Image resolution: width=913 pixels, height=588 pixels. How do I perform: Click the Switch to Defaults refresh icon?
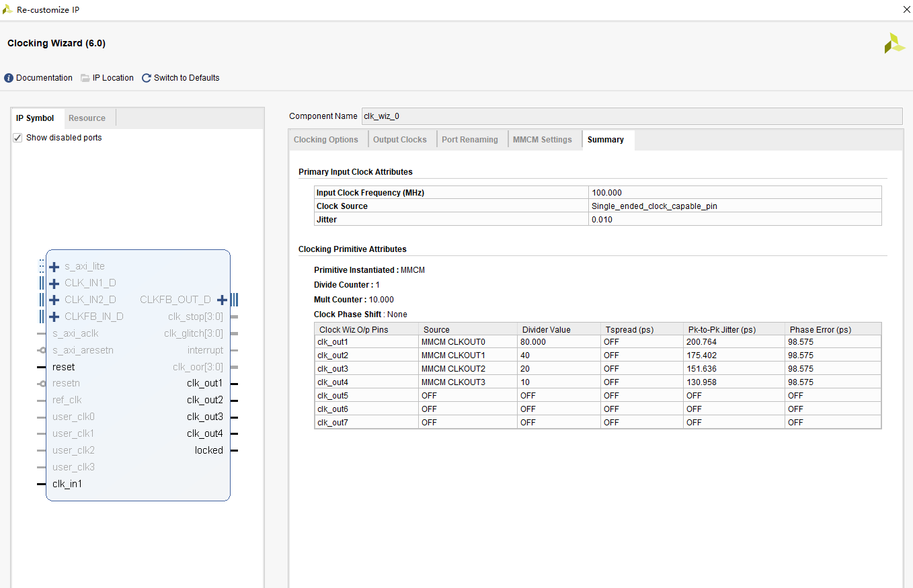(x=147, y=78)
